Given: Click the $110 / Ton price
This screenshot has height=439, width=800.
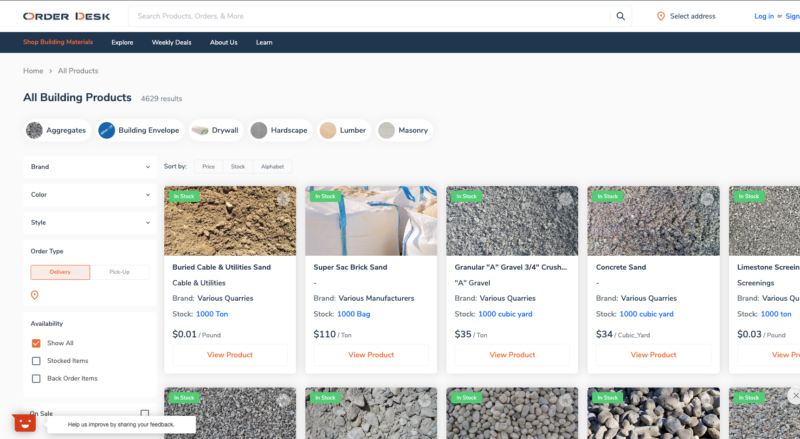Looking at the screenshot, I should [x=333, y=334].
